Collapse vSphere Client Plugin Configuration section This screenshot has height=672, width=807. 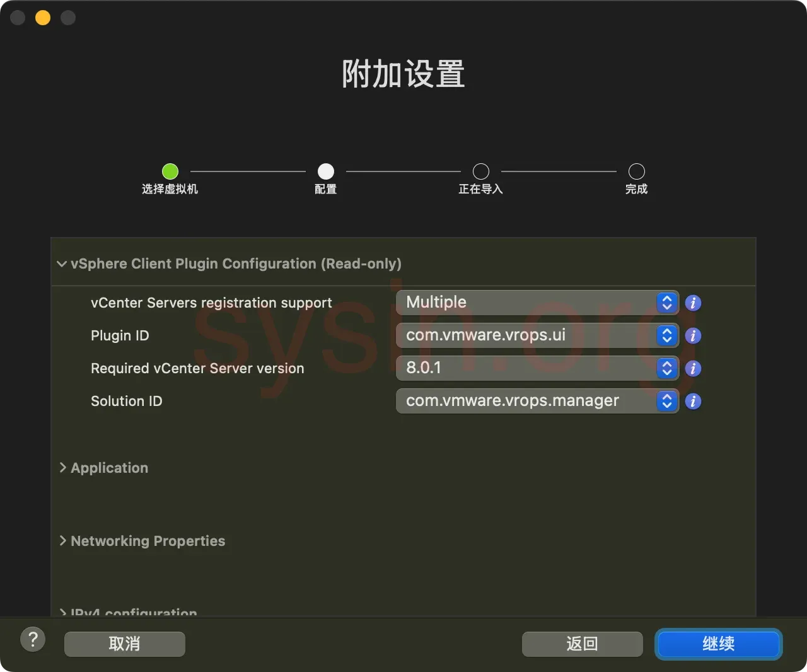[62, 264]
